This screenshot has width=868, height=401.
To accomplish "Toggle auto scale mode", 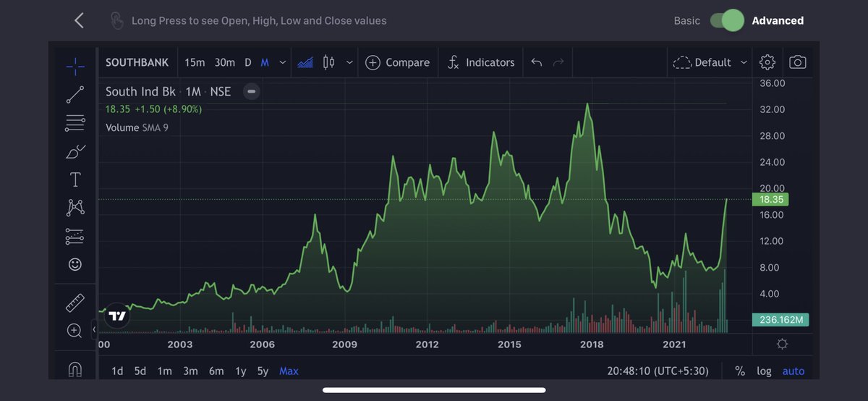I will [x=793, y=371].
